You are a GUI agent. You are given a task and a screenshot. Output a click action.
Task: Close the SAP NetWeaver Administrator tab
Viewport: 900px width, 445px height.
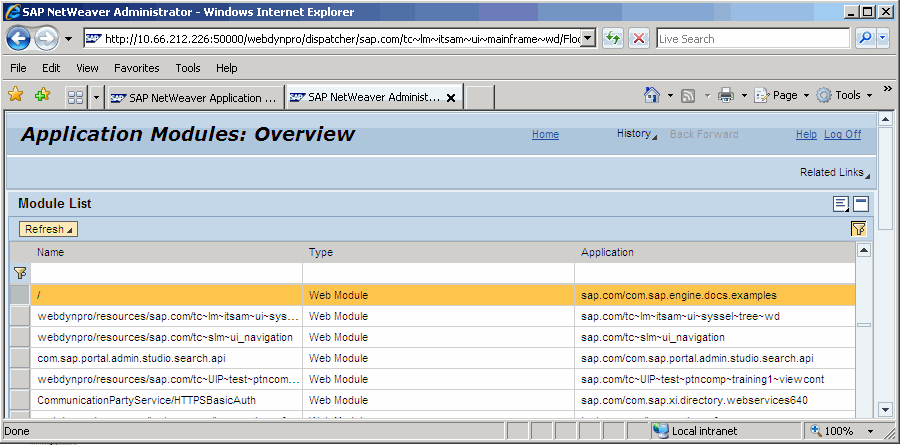tap(451, 98)
